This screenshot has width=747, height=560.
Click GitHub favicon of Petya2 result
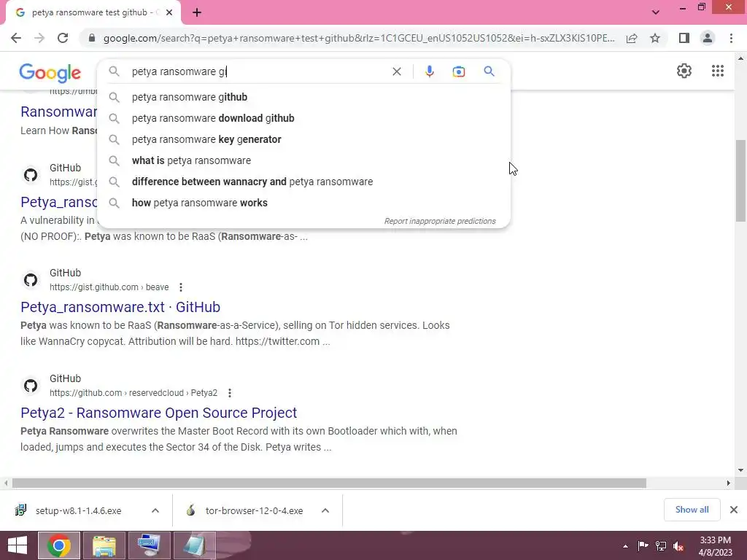tap(31, 386)
